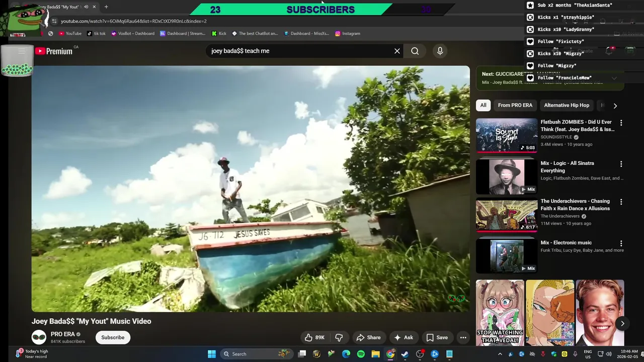
Task: Open Stop Watching That Vedal thumbnail
Action: click(x=500, y=313)
